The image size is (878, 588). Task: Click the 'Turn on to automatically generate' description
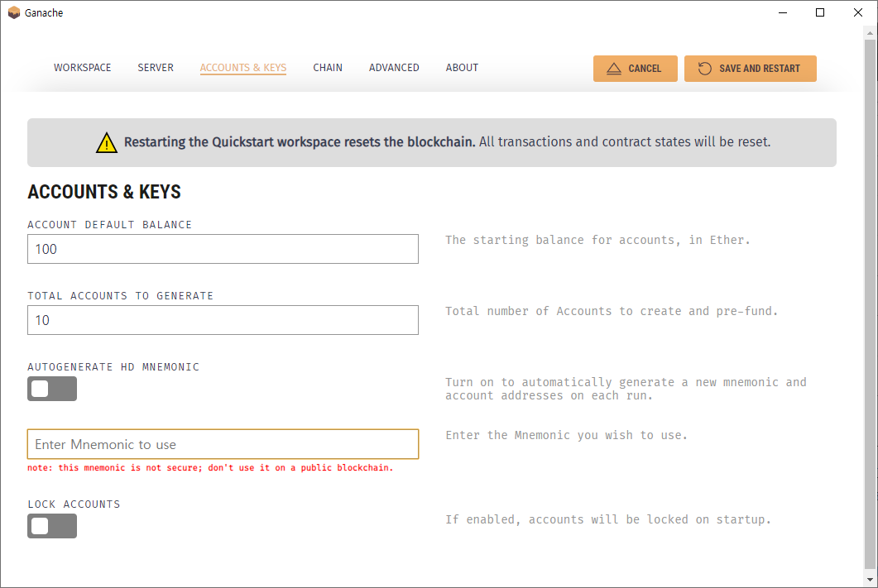pos(626,389)
